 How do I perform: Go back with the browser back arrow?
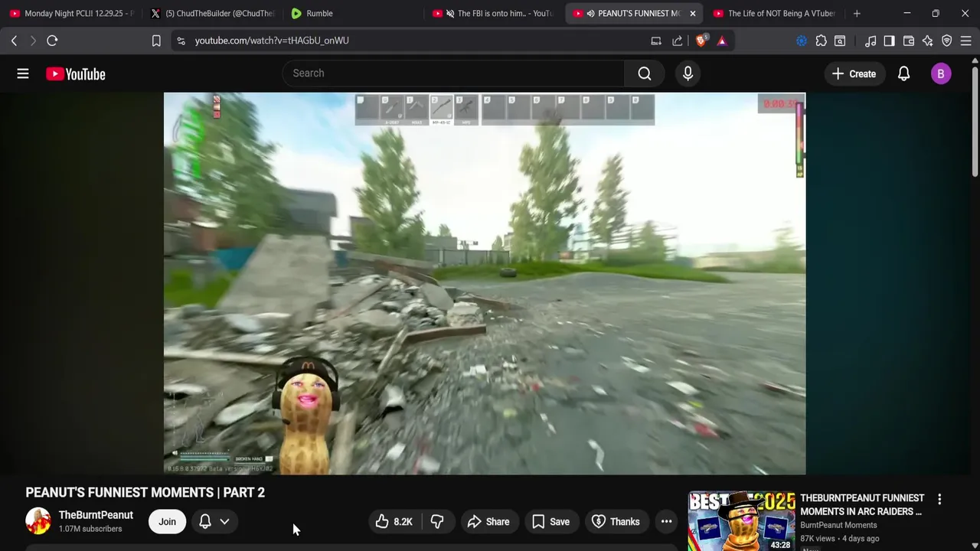tap(14, 41)
